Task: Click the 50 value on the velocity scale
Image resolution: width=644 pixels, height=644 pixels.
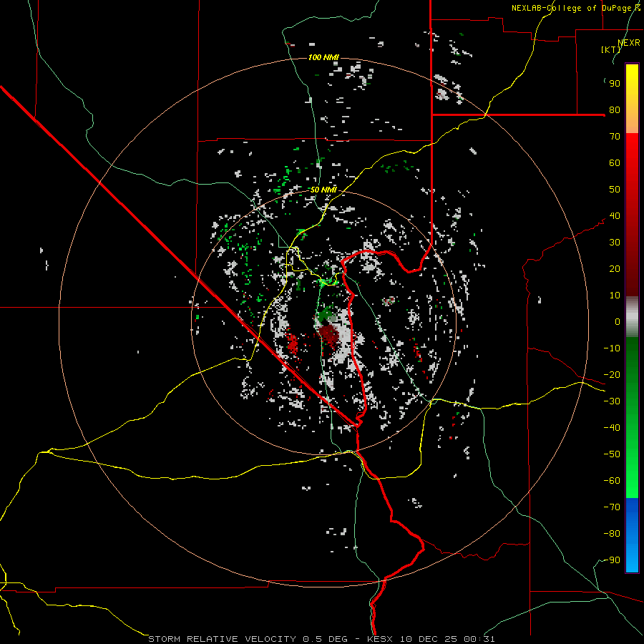Action: (x=615, y=190)
